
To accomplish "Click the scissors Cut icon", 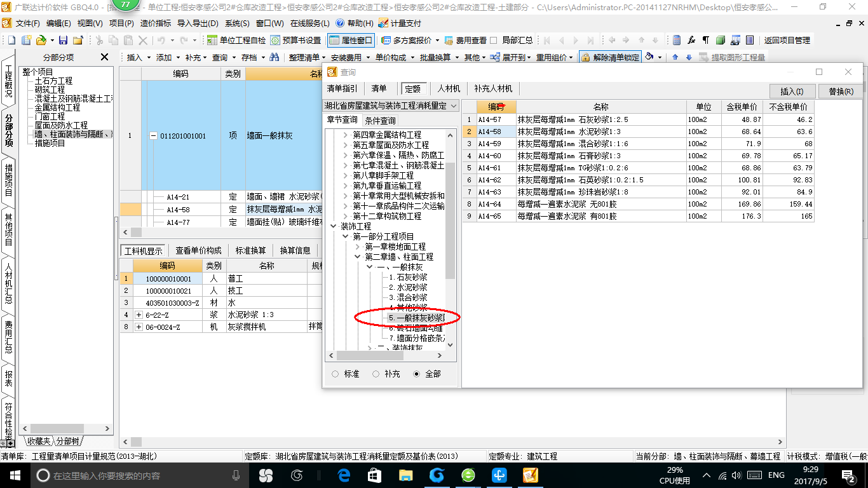I will tap(99, 40).
